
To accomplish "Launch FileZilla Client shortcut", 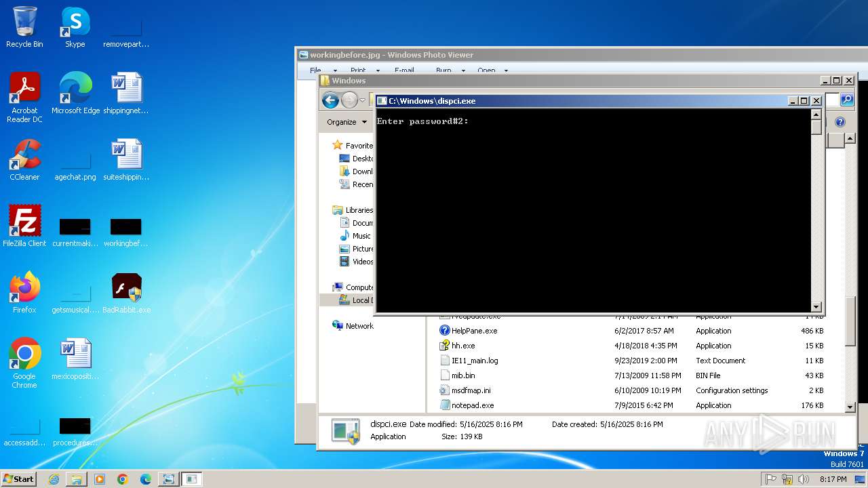I will coord(24,226).
